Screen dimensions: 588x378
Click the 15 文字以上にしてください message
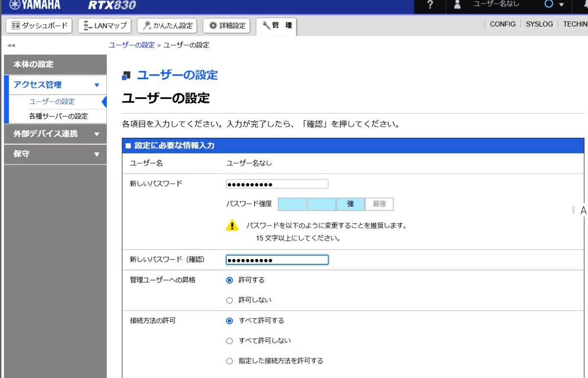point(298,238)
